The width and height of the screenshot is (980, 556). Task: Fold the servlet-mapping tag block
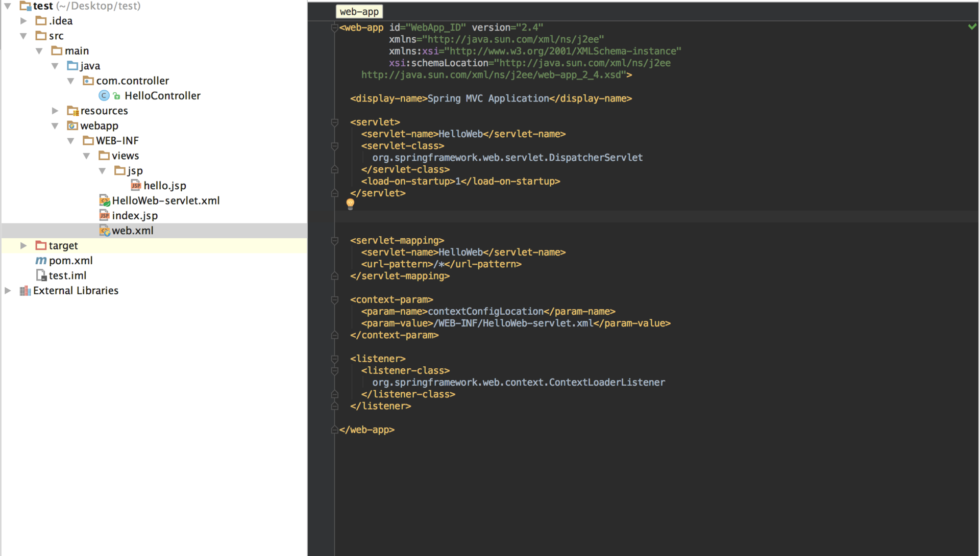(335, 241)
